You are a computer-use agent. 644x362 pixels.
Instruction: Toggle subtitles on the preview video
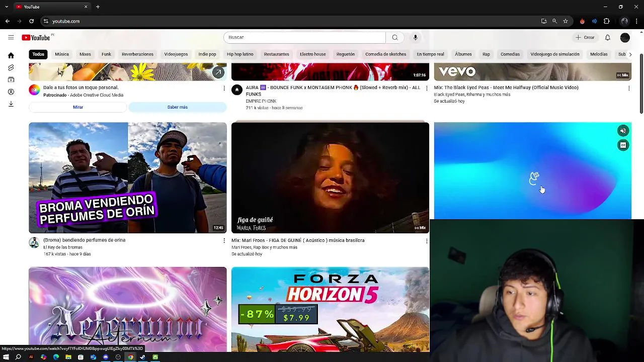623,145
